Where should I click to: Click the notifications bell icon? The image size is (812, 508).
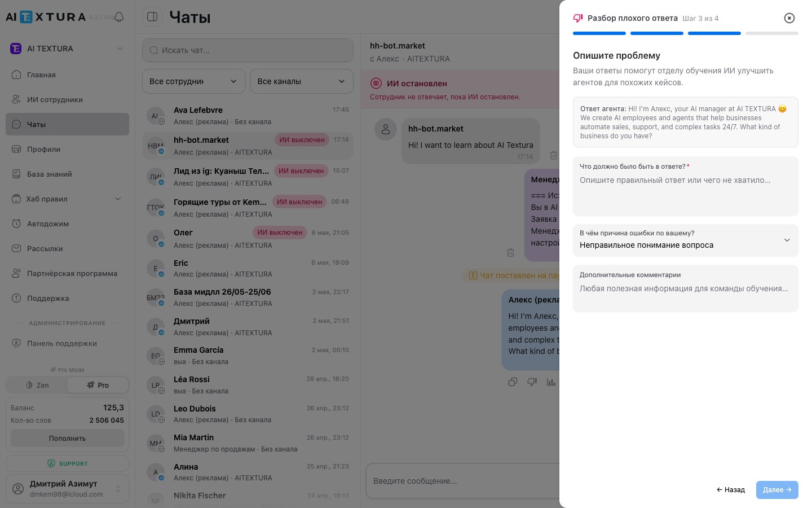119,17
